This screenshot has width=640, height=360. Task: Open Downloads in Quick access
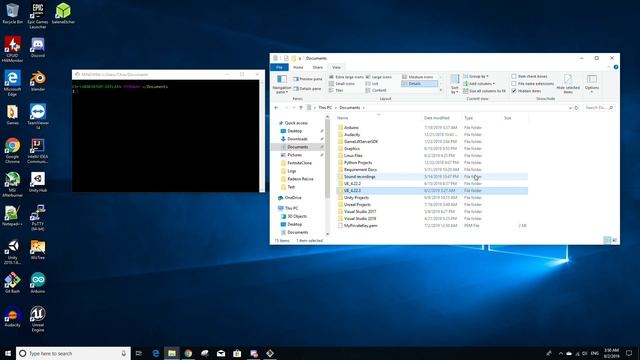coord(297,139)
